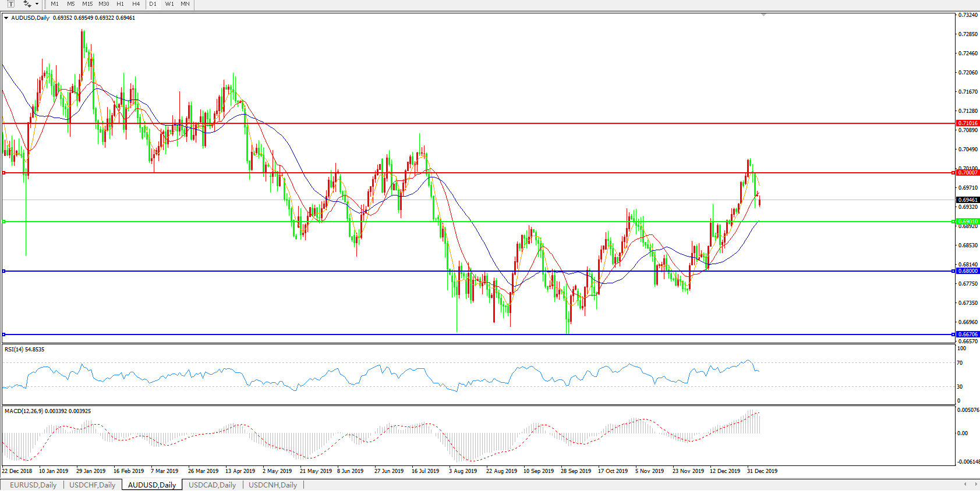The width and height of the screenshot is (980, 491).
Task: Select the blue 0.68000 line left handle
Action: [x=3, y=271]
